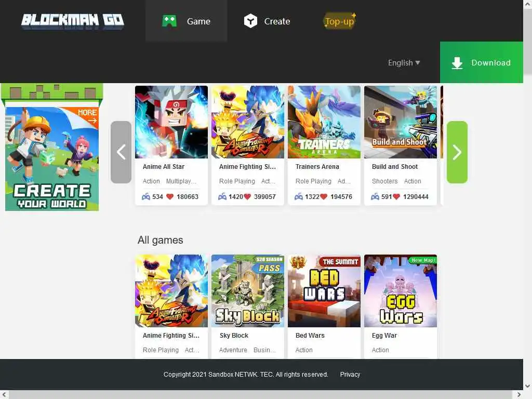Viewport: 532px width, 399px height.
Task: Click the download arrow icon
Action: (457, 63)
